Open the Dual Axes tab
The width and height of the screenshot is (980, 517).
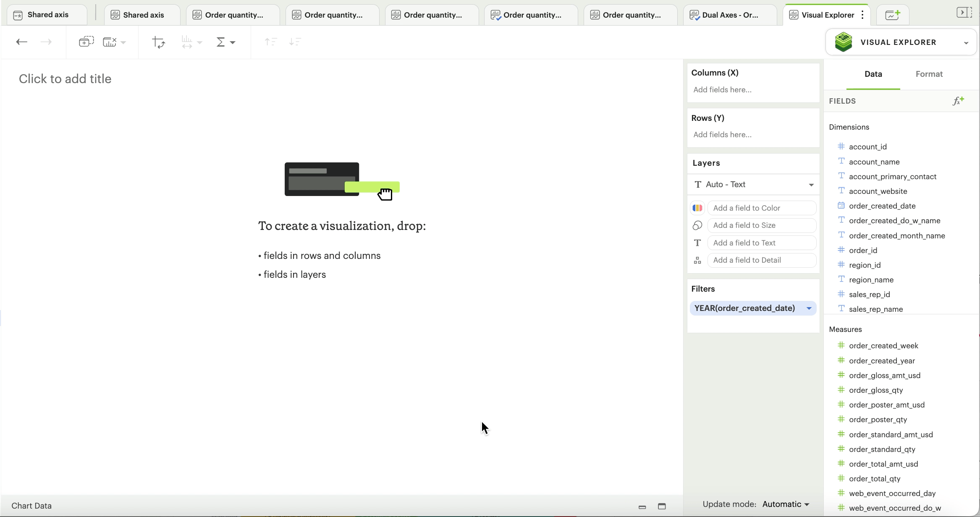click(730, 15)
